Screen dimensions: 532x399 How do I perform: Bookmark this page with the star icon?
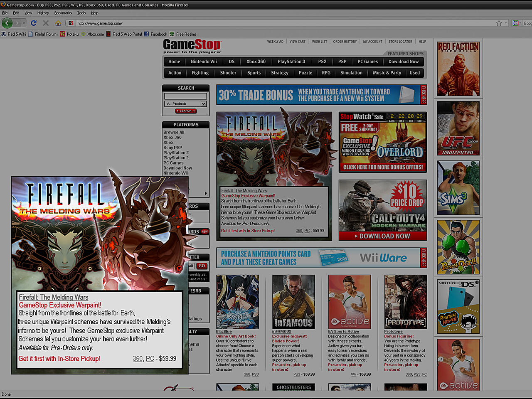499,23
